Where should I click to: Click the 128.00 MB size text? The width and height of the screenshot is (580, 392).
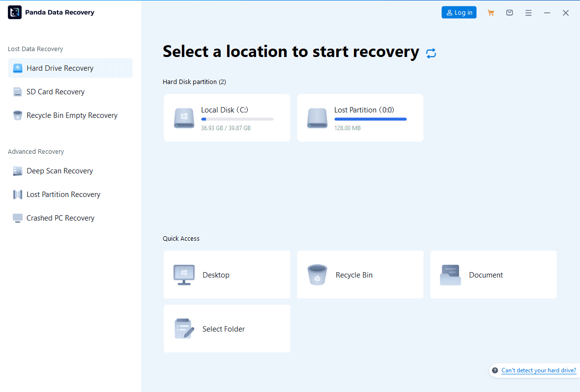[x=348, y=128]
